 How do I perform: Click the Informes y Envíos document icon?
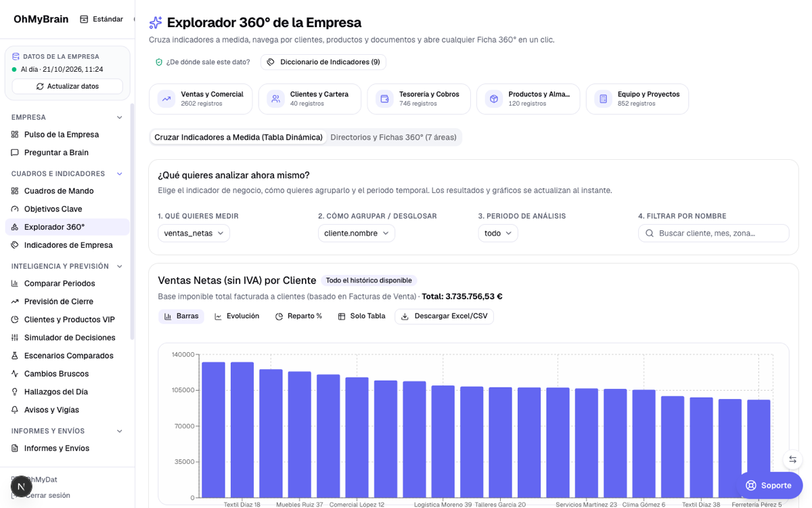tap(15, 448)
